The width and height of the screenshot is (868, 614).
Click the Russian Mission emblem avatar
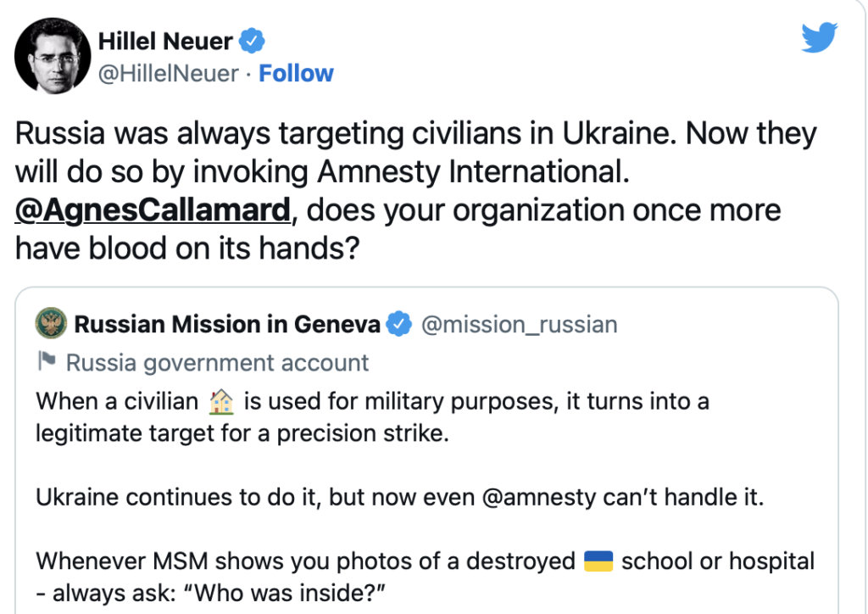tap(51, 324)
